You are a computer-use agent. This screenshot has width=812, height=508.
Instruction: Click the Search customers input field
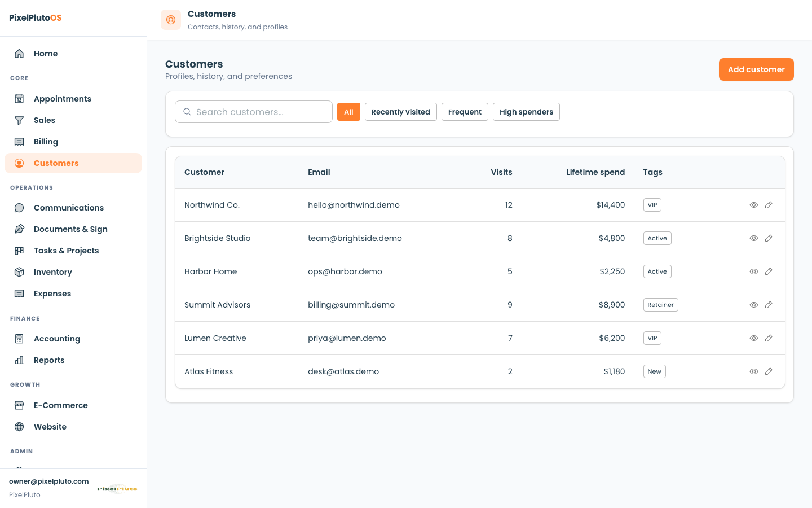tap(254, 112)
